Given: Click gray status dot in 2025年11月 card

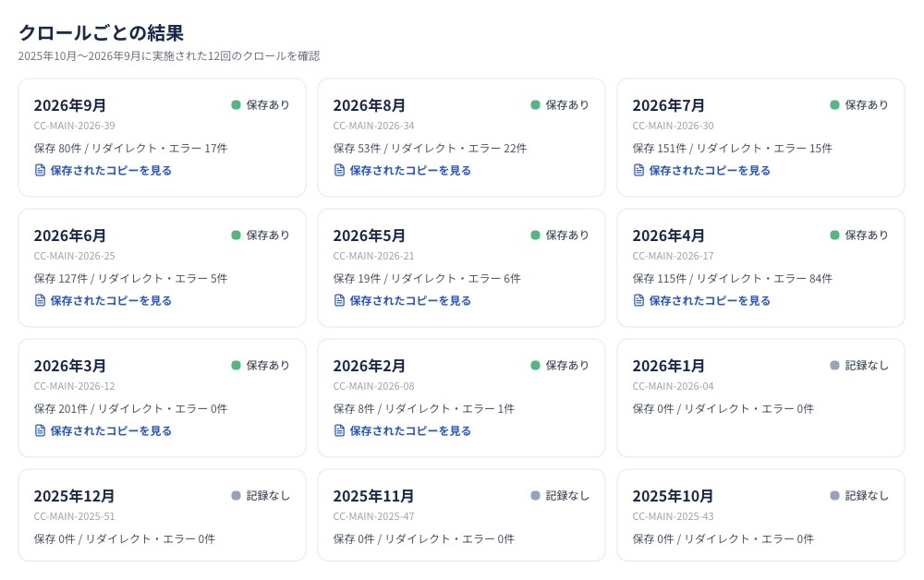Looking at the screenshot, I should [x=536, y=495].
